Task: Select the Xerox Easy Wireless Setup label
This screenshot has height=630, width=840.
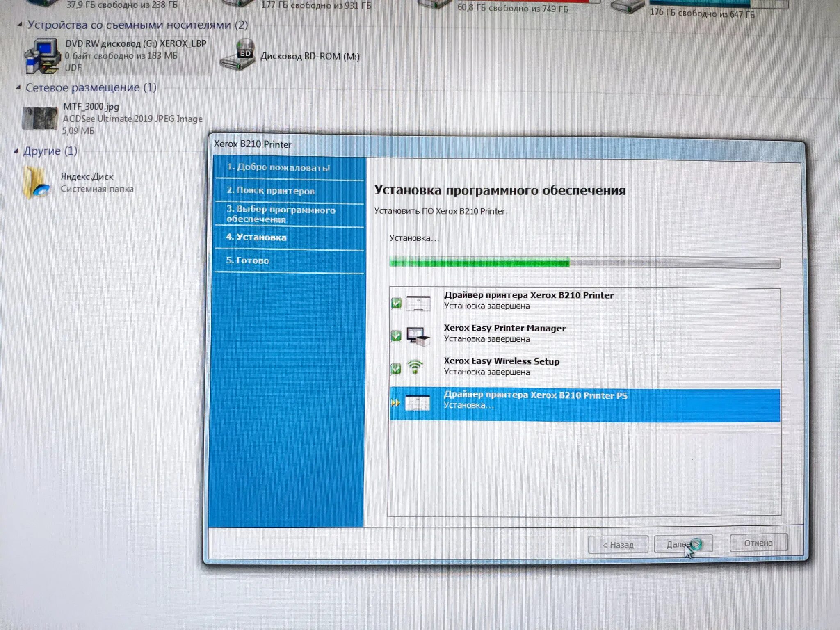Action: [502, 361]
